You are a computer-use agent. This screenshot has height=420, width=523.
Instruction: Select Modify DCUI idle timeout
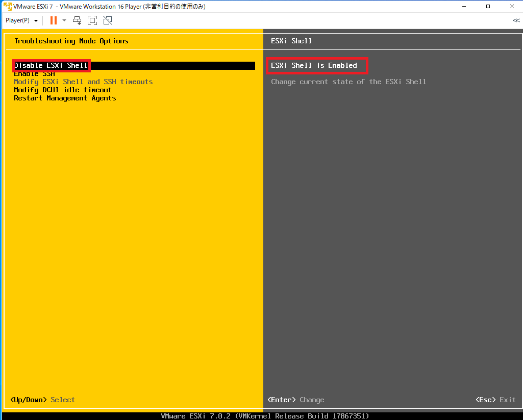(62, 90)
